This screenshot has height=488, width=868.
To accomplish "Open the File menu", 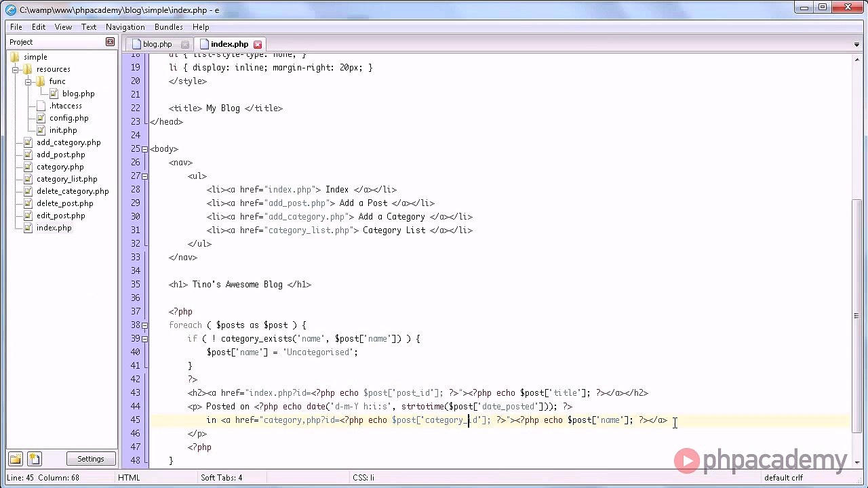I will pos(16,27).
